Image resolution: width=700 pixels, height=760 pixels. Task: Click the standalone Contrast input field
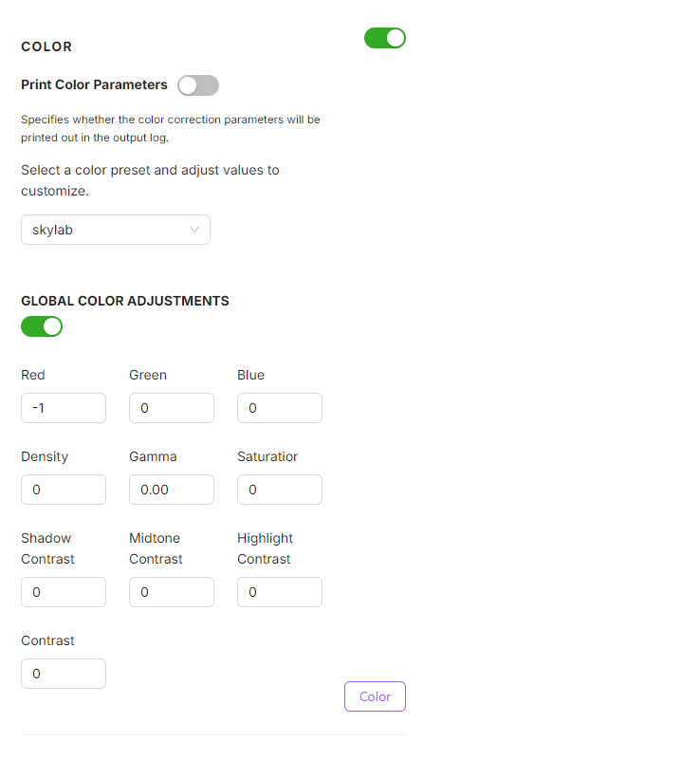pyautogui.click(x=63, y=674)
